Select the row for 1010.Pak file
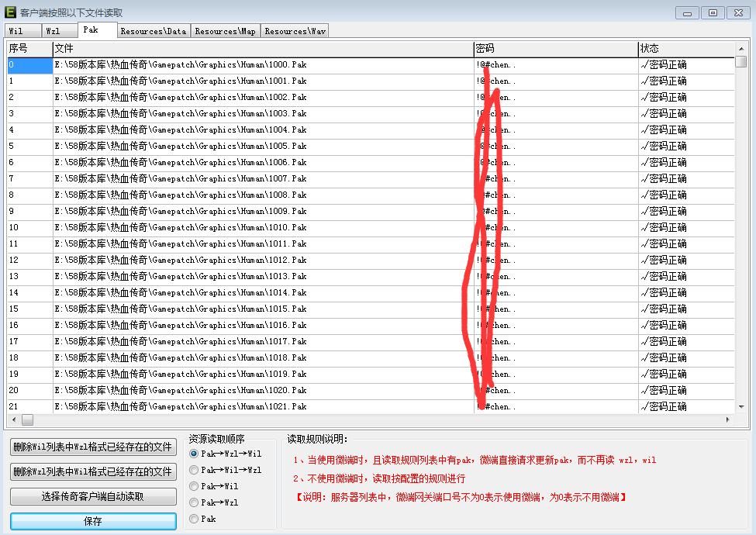Image resolution: width=756 pixels, height=535 pixels. coord(181,227)
